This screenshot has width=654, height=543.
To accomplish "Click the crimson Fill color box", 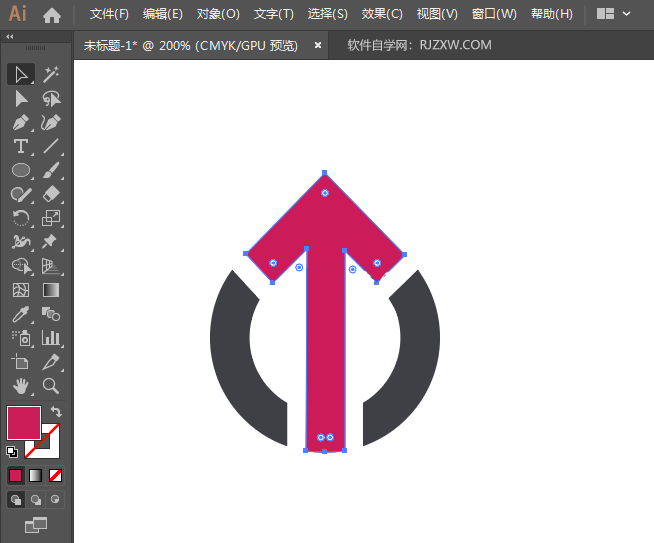I will 24,422.
